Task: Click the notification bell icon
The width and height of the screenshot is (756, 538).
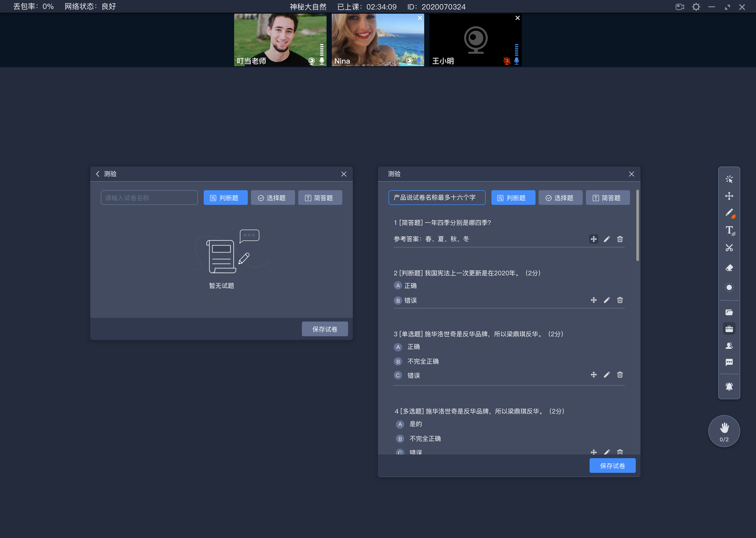Action: click(729, 384)
